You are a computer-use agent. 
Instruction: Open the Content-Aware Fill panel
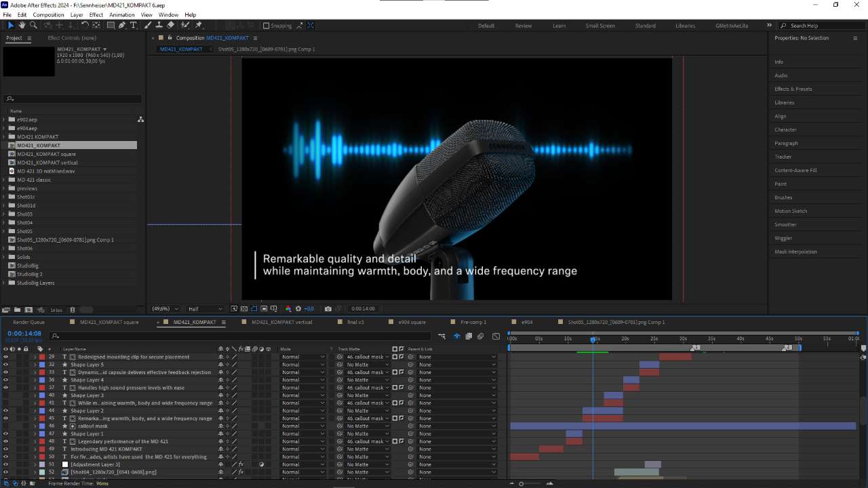pyautogui.click(x=796, y=170)
